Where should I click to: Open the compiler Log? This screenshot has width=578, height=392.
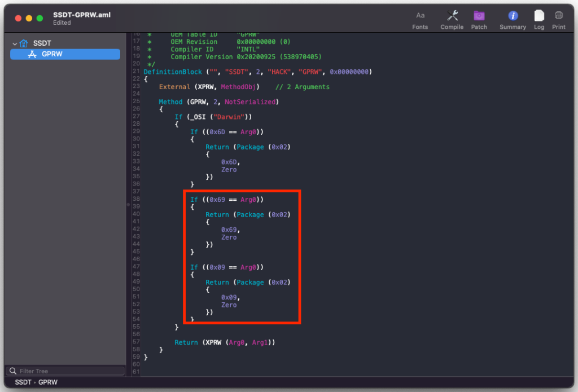tap(539, 20)
